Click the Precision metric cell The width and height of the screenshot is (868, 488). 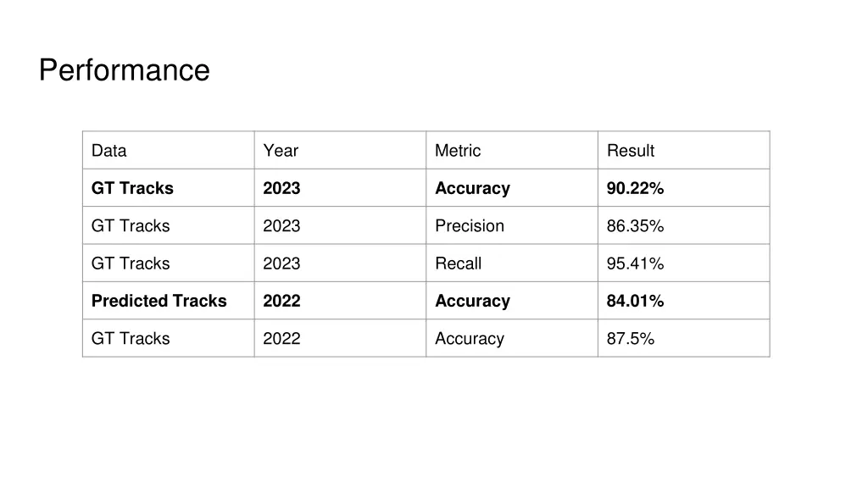click(512, 225)
